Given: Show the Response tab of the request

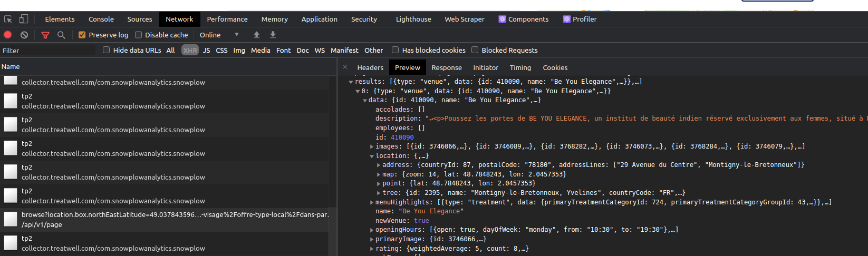Looking at the screenshot, I should click(x=447, y=67).
